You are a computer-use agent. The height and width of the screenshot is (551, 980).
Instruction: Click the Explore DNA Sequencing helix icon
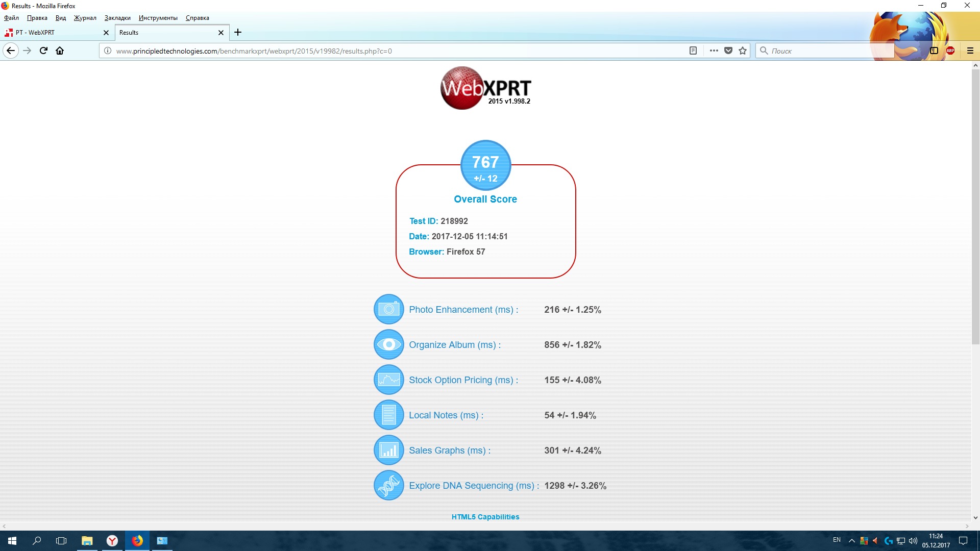388,485
